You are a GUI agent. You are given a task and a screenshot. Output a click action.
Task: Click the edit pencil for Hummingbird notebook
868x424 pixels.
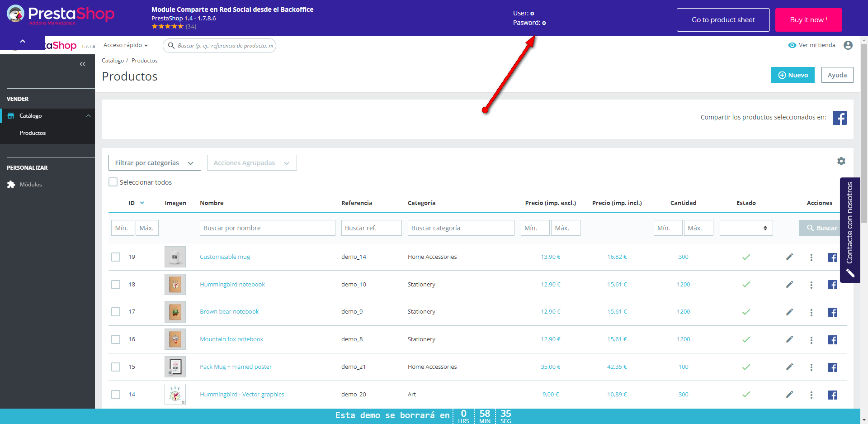coord(789,285)
